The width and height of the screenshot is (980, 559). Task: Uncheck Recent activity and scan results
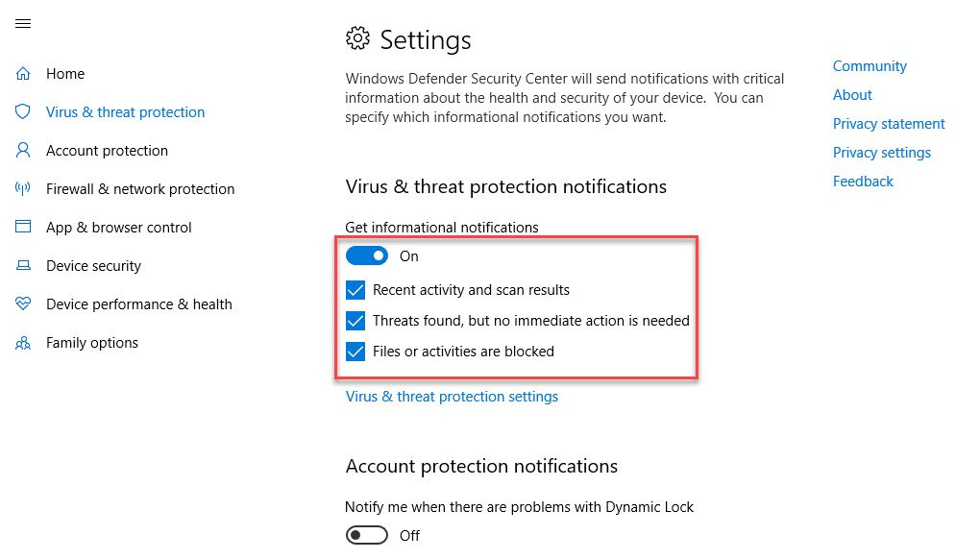[x=355, y=290]
